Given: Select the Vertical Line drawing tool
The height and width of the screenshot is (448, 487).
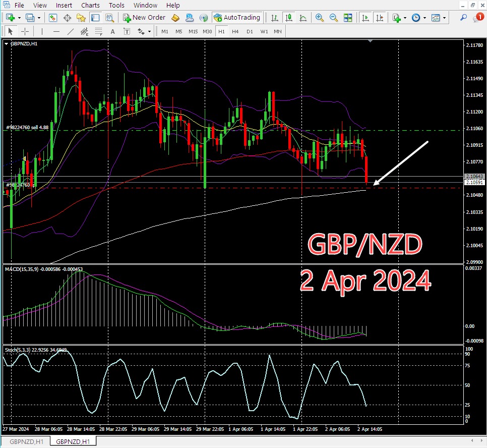Looking at the screenshot, I should click(42, 31).
